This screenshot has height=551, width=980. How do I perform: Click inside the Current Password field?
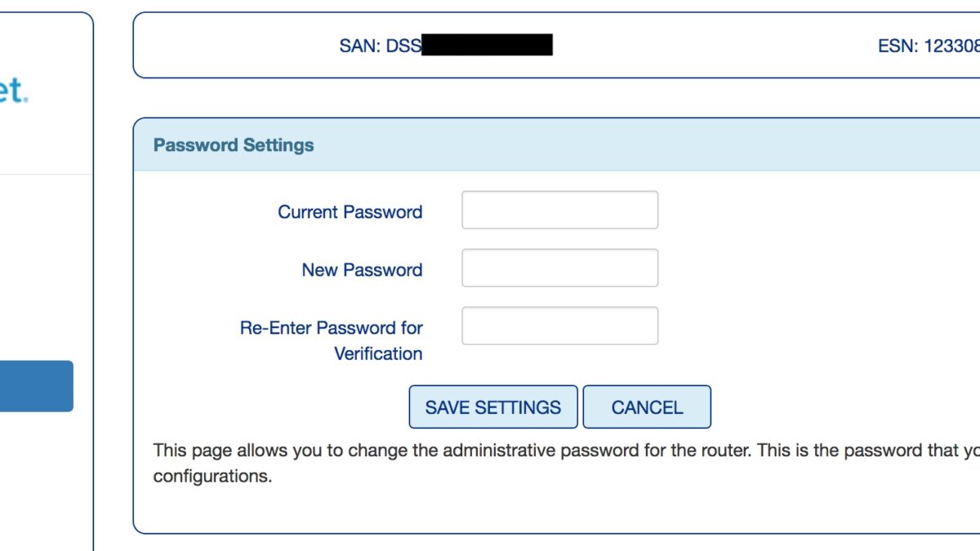tap(559, 210)
